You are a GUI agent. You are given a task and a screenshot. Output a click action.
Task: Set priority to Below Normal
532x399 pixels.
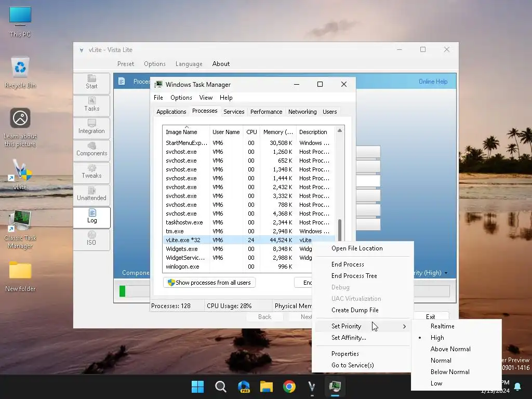click(x=450, y=372)
